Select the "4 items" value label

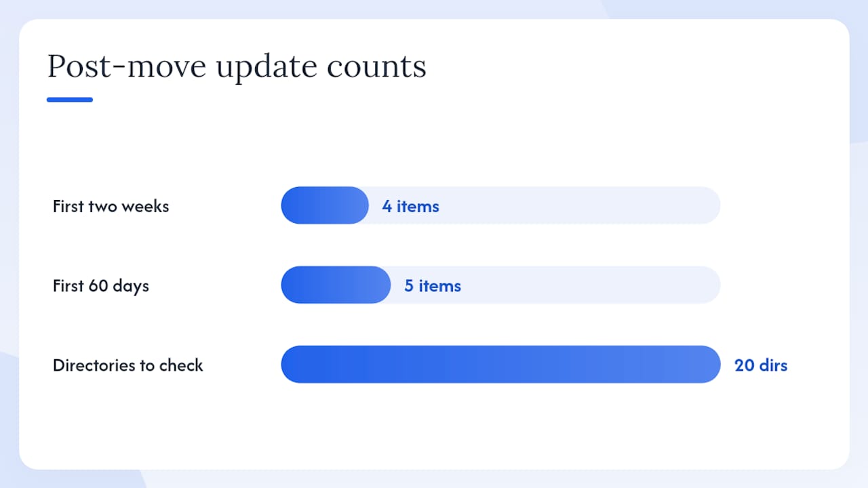(410, 206)
